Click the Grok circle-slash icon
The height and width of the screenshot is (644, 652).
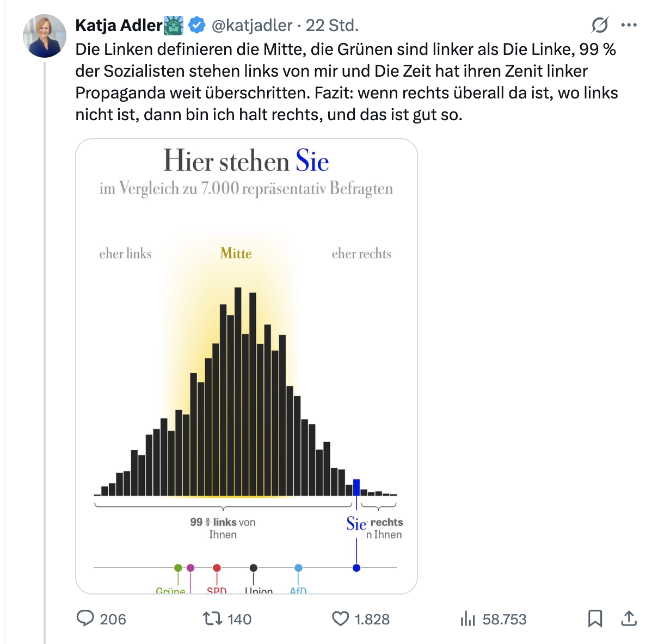[600, 25]
